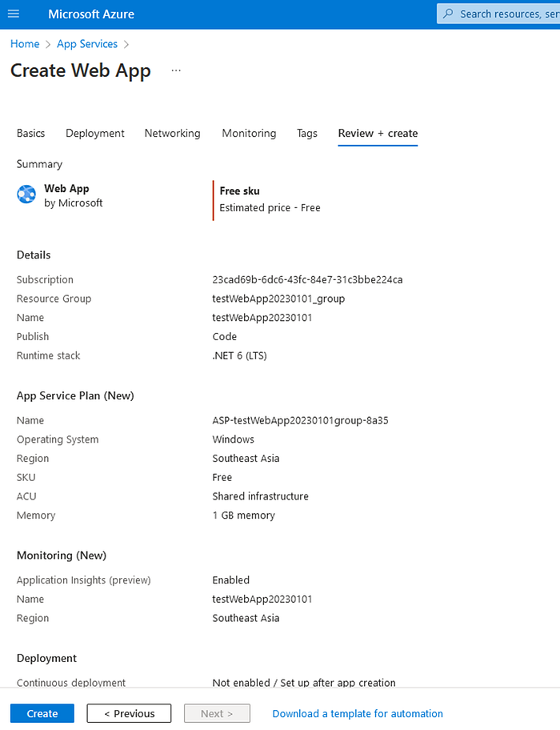
Task: Click the Monitoring (New) heading
Action: 62,556
